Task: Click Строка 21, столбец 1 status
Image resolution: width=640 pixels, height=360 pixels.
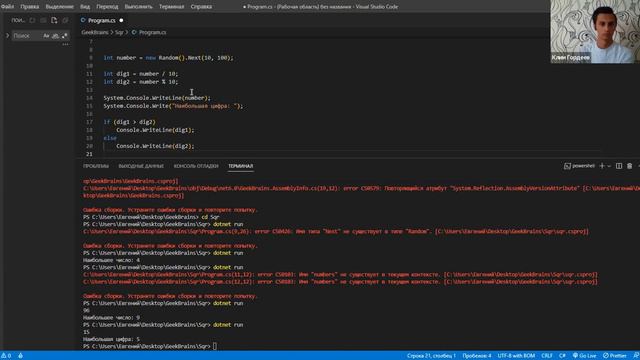Action: click(x=431, y=356)
